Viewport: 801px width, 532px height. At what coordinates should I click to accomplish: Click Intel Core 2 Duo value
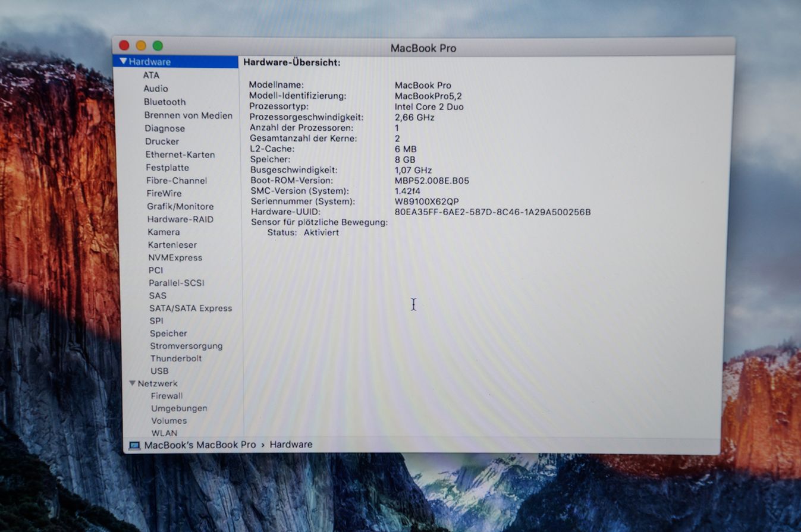click(429, 107)
